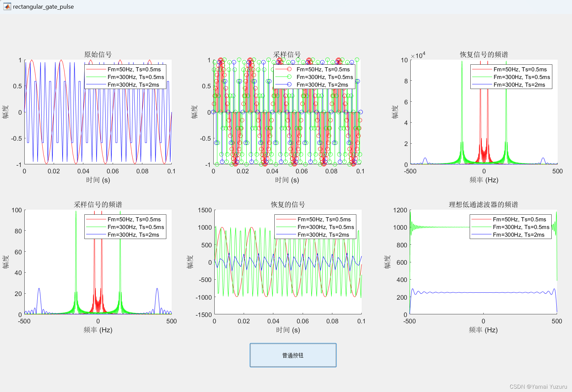
Task: Click green line sample in 理想低通滤波器的频谱 legend
Action: click(x=481, y=227)
